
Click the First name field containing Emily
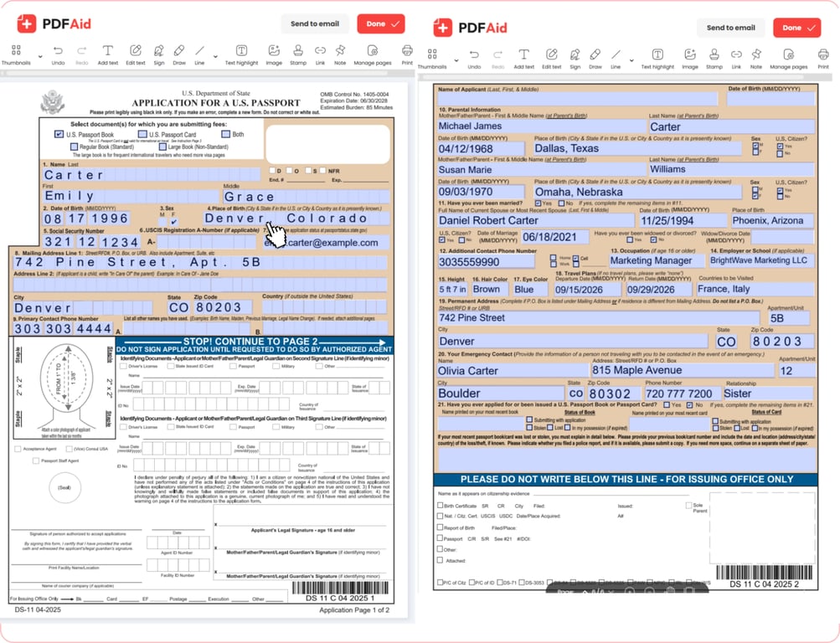pos(131,196)
